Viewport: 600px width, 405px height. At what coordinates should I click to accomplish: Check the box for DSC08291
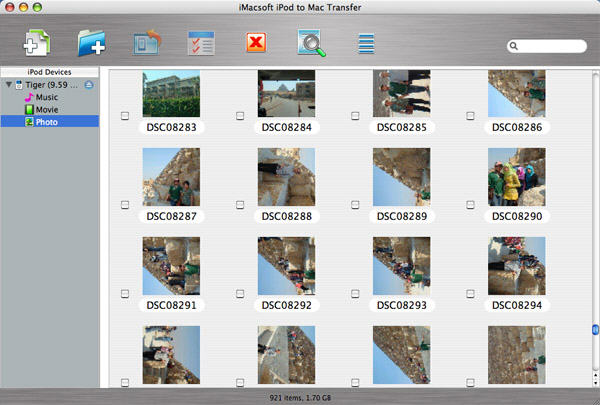[x=125, y=294]
